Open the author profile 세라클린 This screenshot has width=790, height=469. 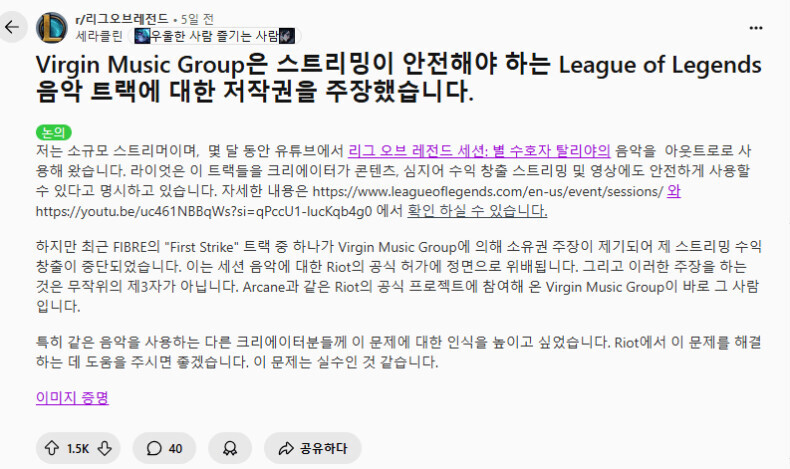click(99, 36)
